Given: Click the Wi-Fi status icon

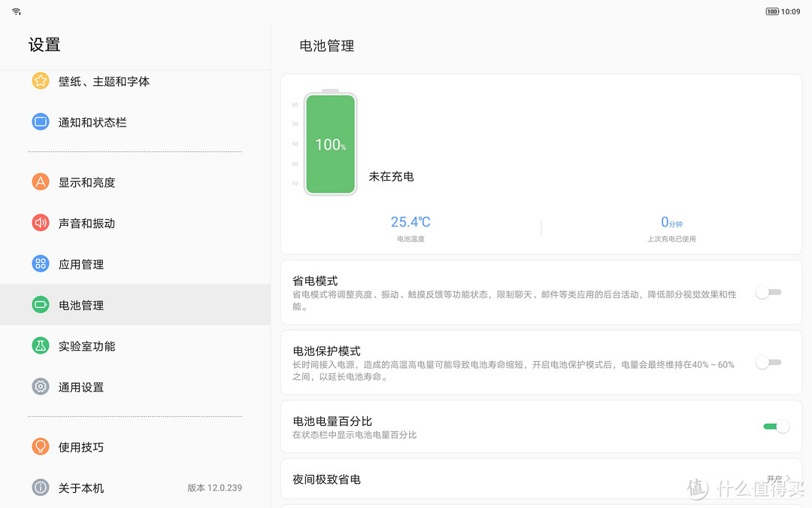Looking at the screenshot, I should click(x=17, y=11).
